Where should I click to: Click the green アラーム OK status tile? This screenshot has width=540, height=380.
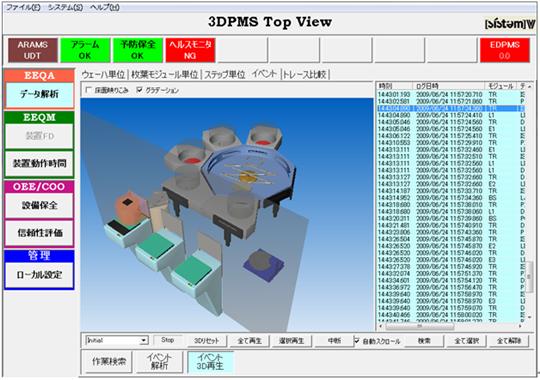pyautogui.click(x=85, y=50)
